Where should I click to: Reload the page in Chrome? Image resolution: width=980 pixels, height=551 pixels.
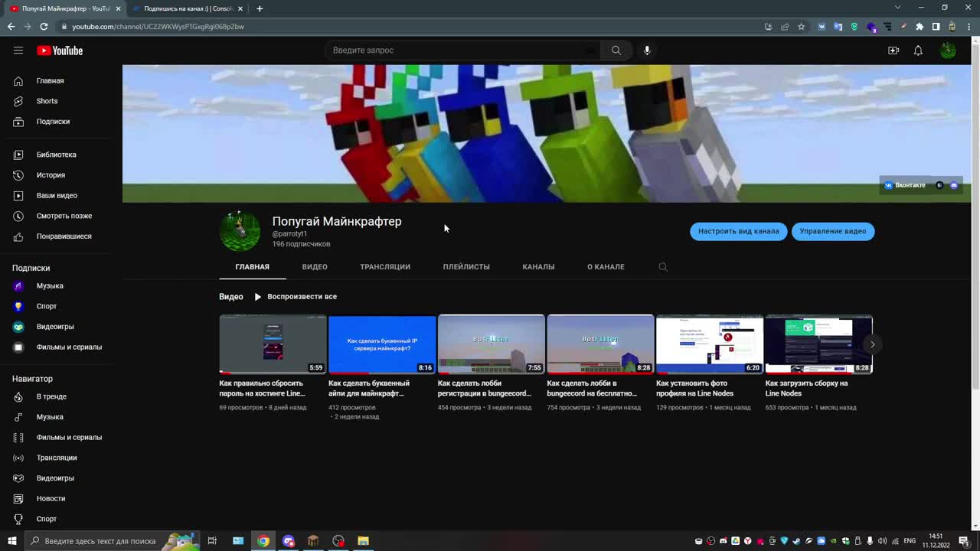(x=44, y=26)
